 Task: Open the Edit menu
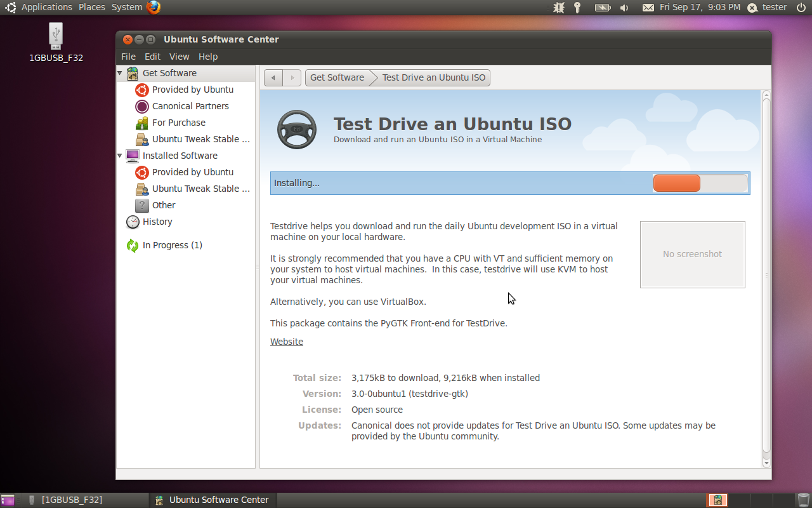point(152,57)
